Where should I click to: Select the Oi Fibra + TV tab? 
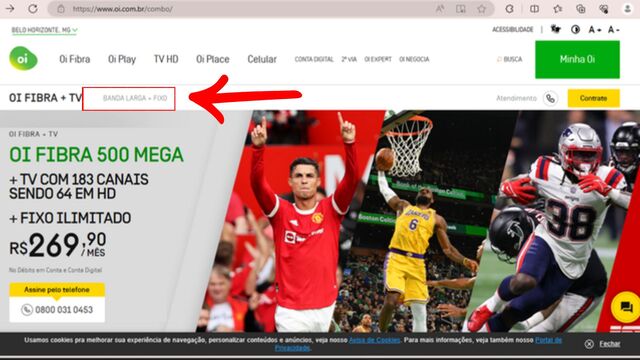point(45,98)
